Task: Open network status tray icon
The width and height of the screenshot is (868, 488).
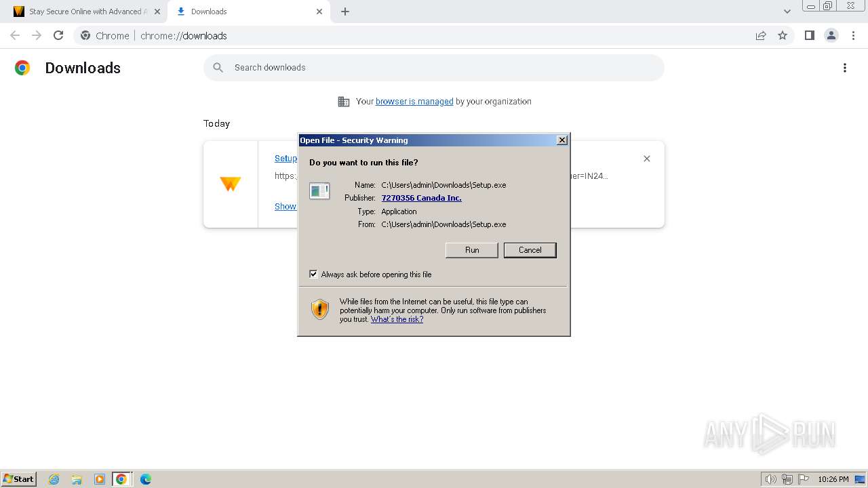Action: tap(787, 479)
